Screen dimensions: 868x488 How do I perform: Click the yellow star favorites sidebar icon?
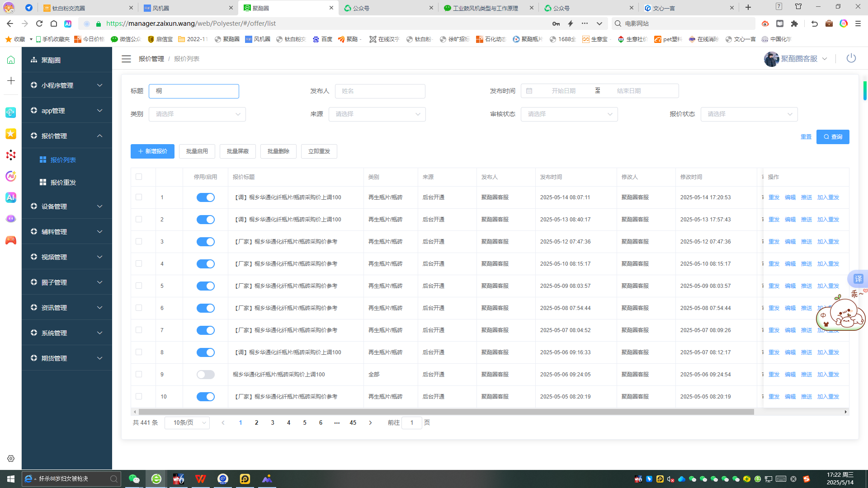pyautogui.click(x=11, y=134)
